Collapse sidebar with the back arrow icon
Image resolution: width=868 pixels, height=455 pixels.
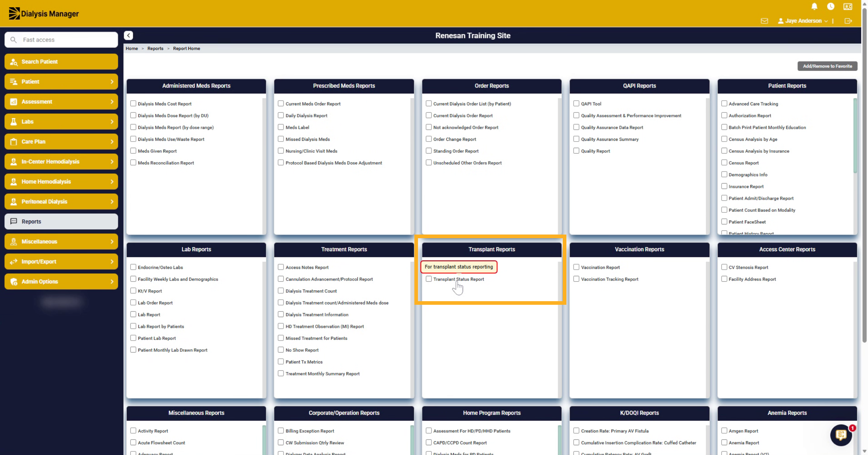[x=128, y=35]
